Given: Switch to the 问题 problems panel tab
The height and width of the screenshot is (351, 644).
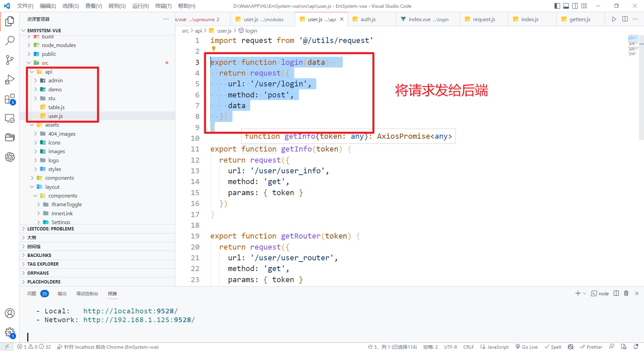Looking at the screenshot, I should pos(32,294).
